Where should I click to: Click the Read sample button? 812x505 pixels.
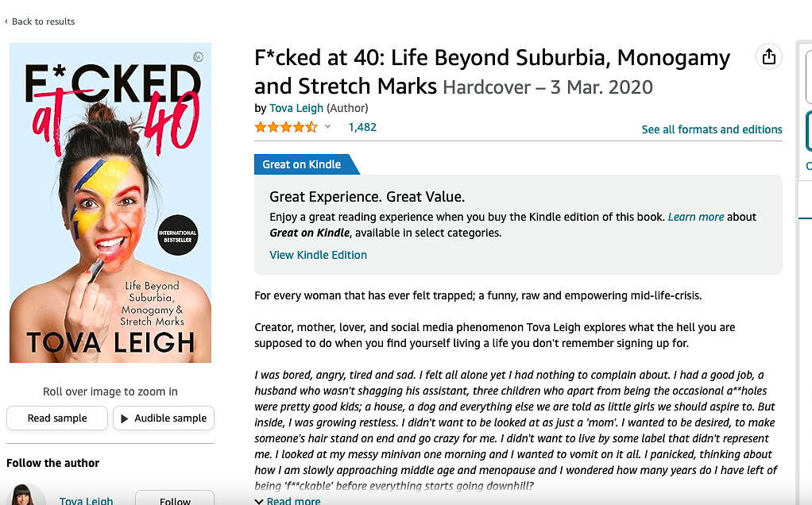click(x=57, y=418)
